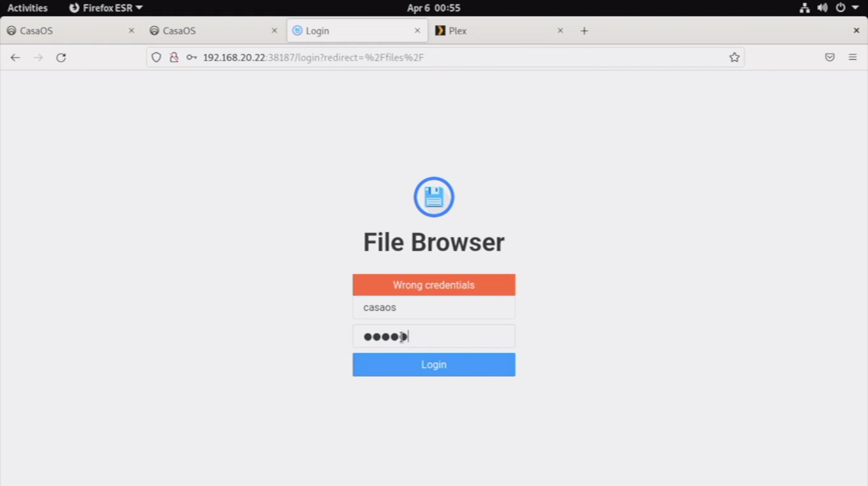Open a new browser tab
The height and width of the screenshot is (486, 868).
(x=584, y=31)
